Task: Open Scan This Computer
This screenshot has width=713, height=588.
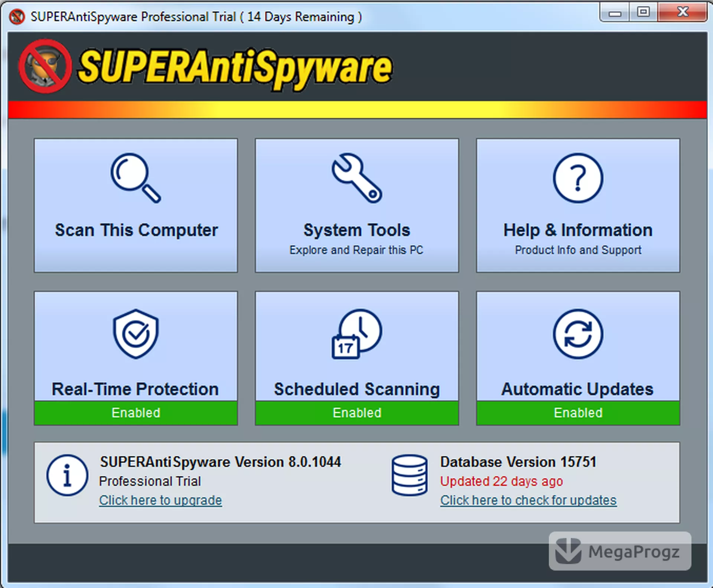Action: click(x=136, y=205)
